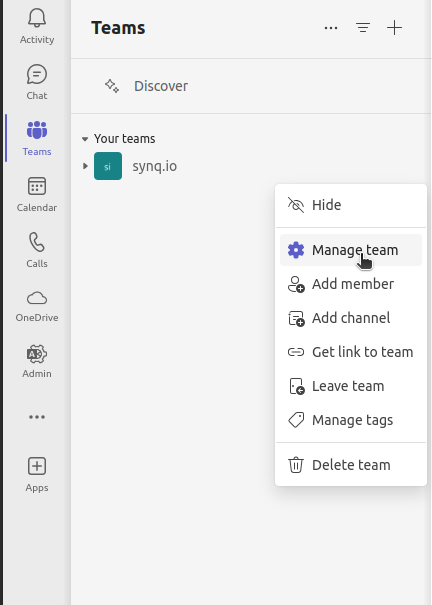This screenshot has height=605, width=432.
Task: Open the Apps store in sidebar
Action: click(x=37, y=474)
